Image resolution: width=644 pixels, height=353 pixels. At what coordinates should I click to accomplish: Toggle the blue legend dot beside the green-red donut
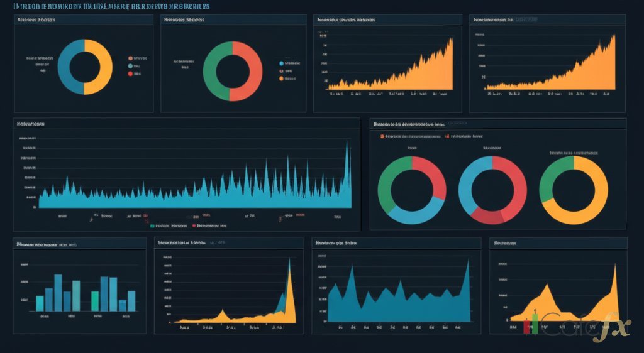tap(281, 63)
